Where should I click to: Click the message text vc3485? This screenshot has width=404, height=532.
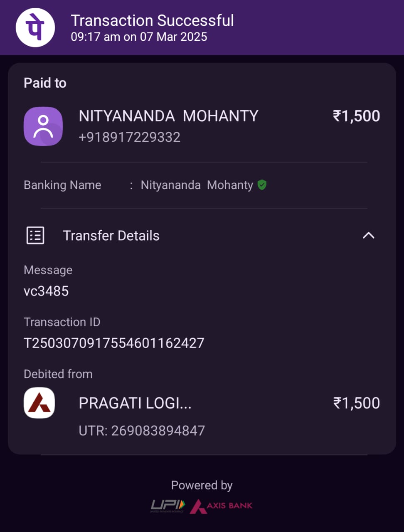46,291
